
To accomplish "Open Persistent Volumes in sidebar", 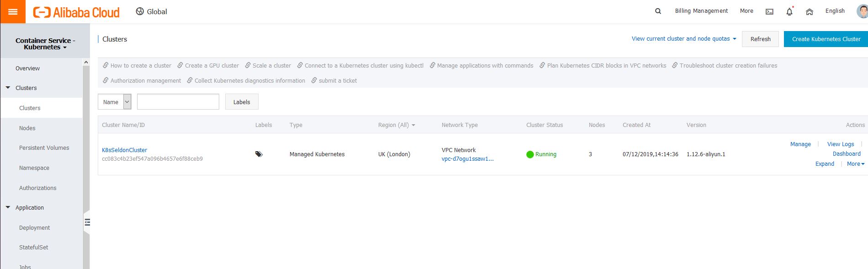I will 44,148.
